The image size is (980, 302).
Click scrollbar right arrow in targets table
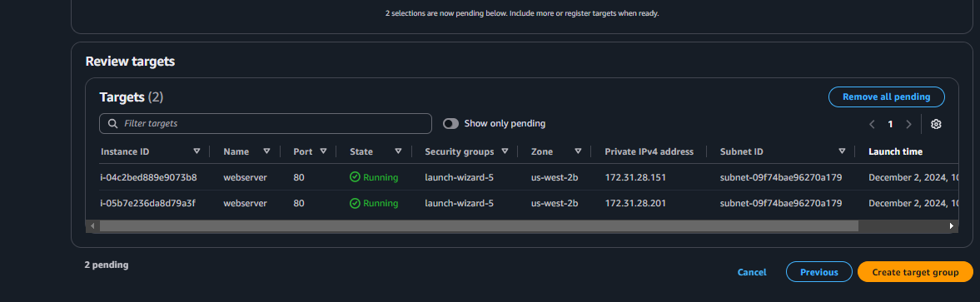pos(952,226)
